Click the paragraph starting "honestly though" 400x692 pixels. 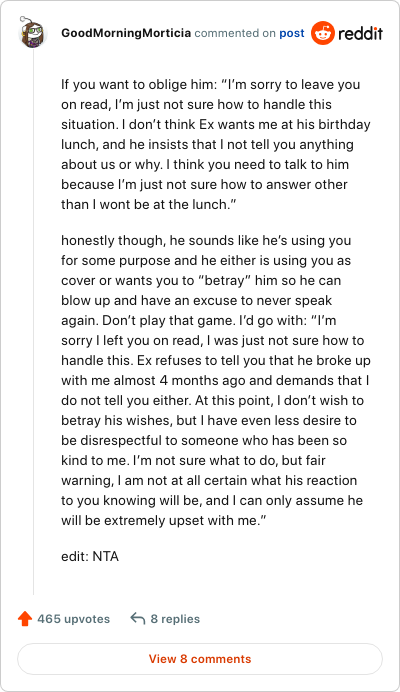pos(215,380)
